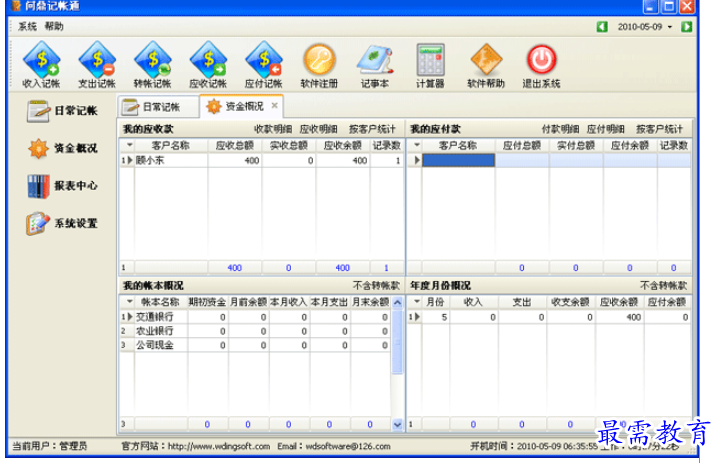Image resolution: width=719 pixels, height=464 pixels.
Task: Open 软件帮助 help icon
Action: point(486,64)
